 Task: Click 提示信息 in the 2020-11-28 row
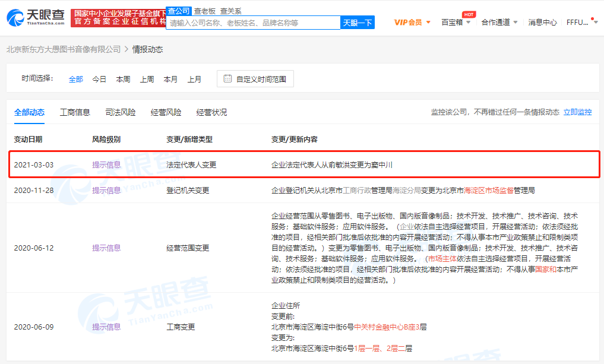pos(106,190)
